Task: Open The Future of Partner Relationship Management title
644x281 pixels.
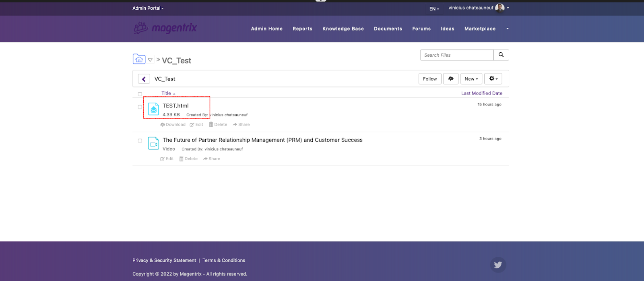Action: click(x=262, y=140)
